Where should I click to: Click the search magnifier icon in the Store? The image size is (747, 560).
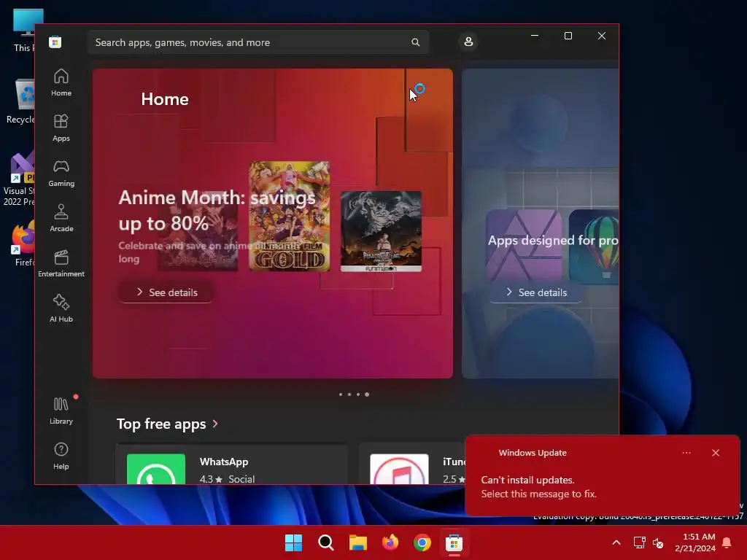coord(415,42)
